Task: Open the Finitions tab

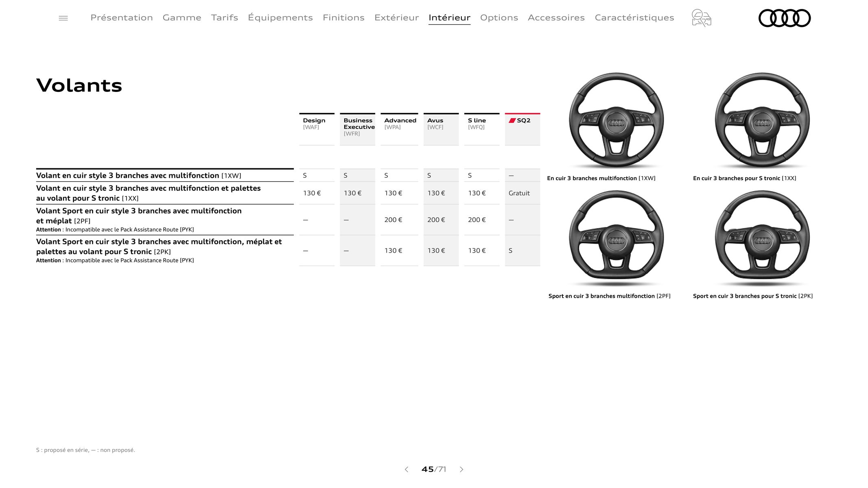Action: pyautogui.click(x=343, y=17)
